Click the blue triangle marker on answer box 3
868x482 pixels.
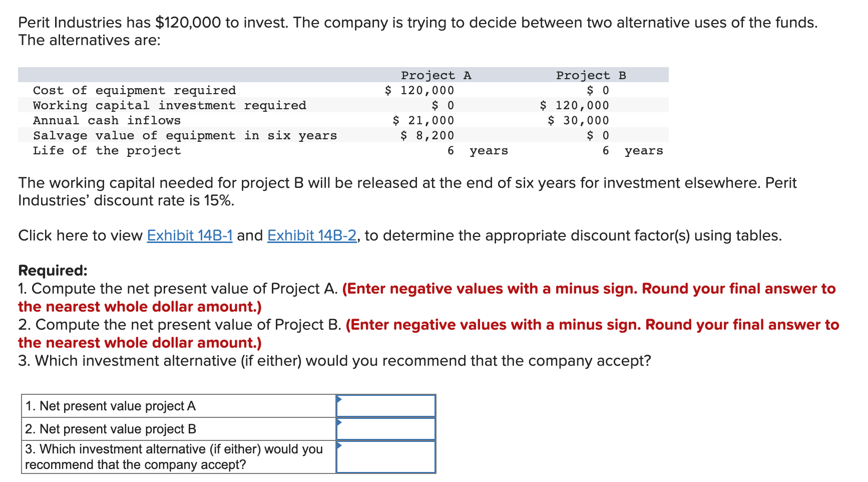pyautogui.click(x=340, y=445)
